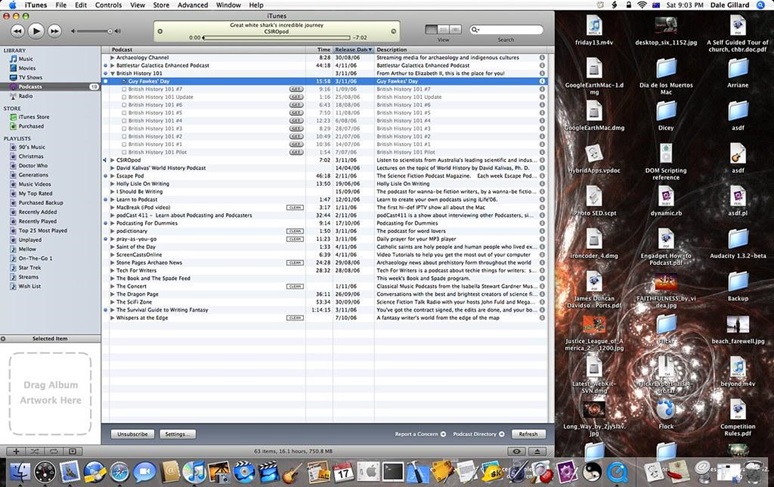Open the 90's Music smart playlist

pos(32,147)
